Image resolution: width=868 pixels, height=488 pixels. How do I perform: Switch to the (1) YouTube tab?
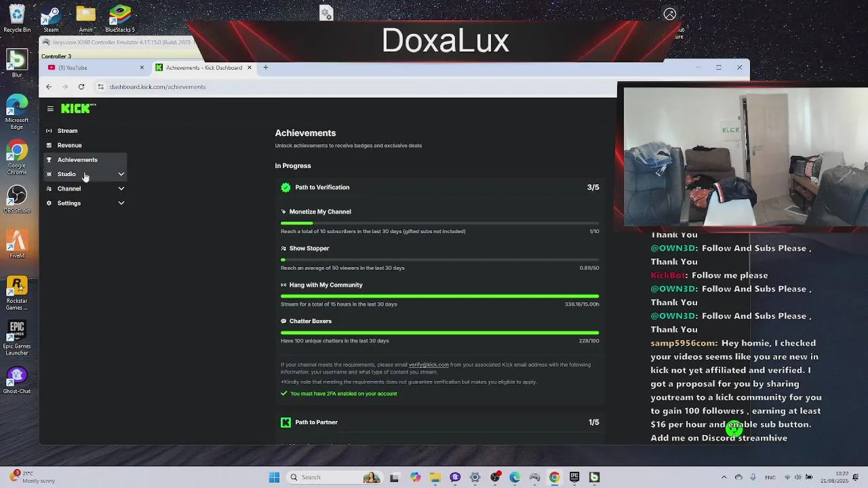95,68
